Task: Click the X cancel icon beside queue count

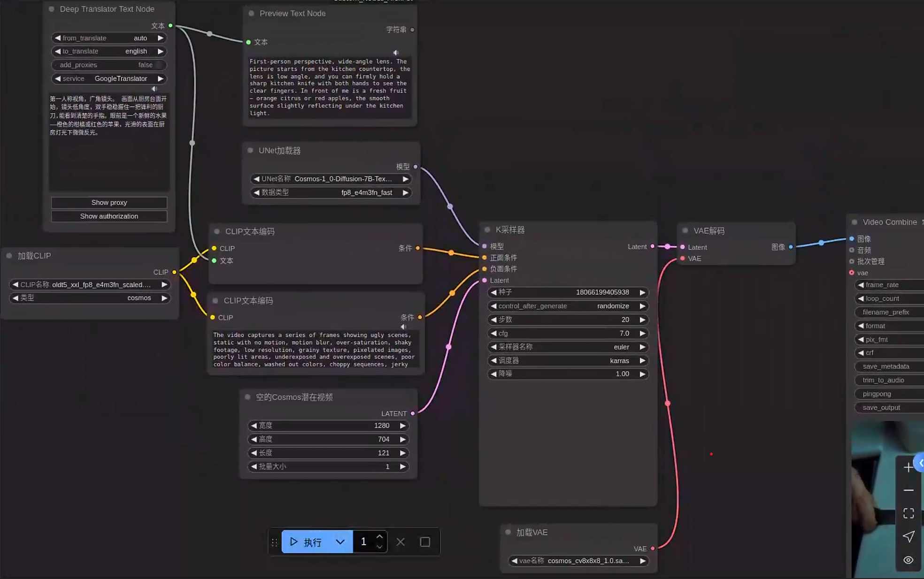Action: tap(400, 542)
